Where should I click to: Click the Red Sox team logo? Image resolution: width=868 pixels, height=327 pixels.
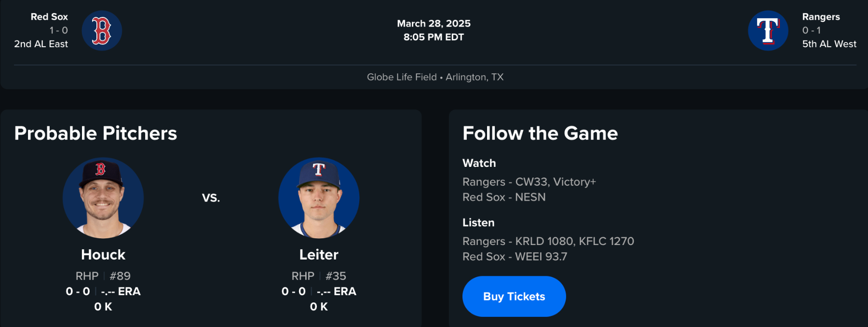(102, 31)
